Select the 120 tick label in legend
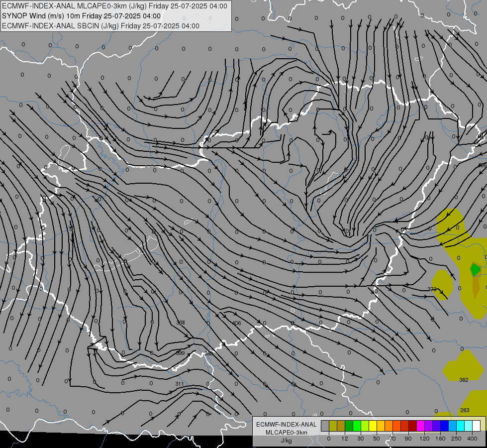The width and height of the screenshot is (487, 448). point(425,439)
